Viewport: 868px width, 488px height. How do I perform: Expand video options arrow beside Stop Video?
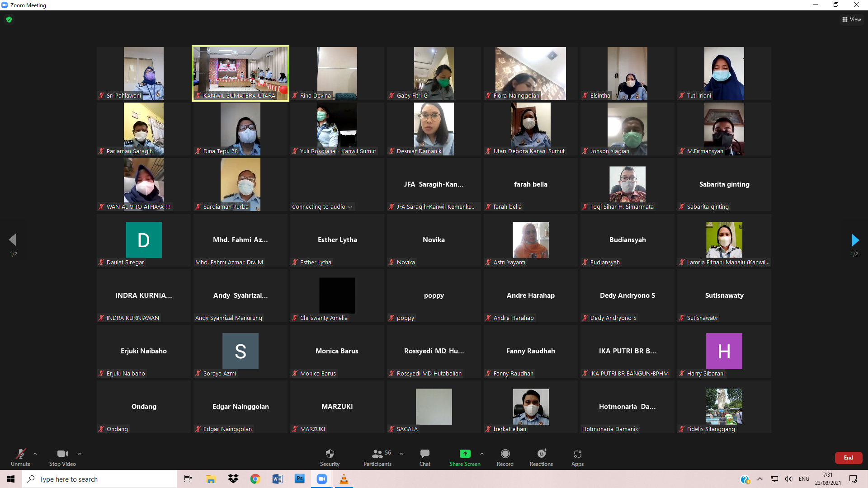point(80,454)
